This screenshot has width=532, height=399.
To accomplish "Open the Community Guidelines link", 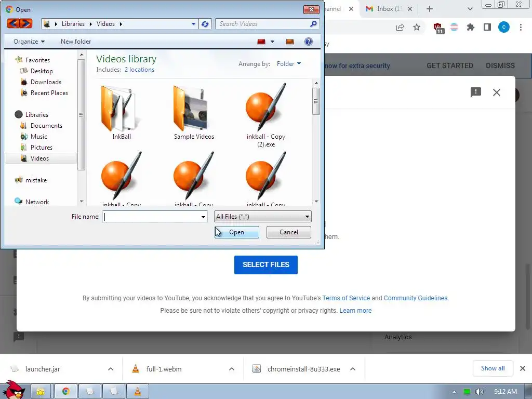I will point(416,298).
